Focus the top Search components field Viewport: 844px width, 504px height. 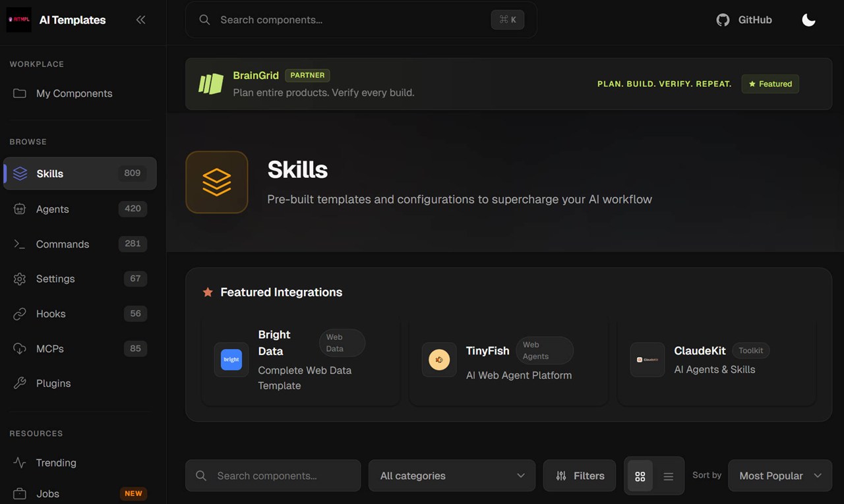pos(361,20)
